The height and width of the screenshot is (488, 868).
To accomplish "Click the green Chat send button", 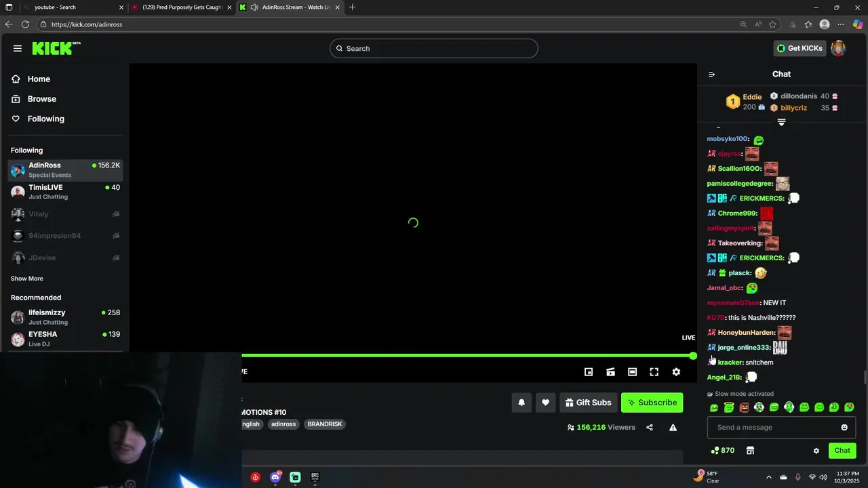I will click(x=842, y=451).
